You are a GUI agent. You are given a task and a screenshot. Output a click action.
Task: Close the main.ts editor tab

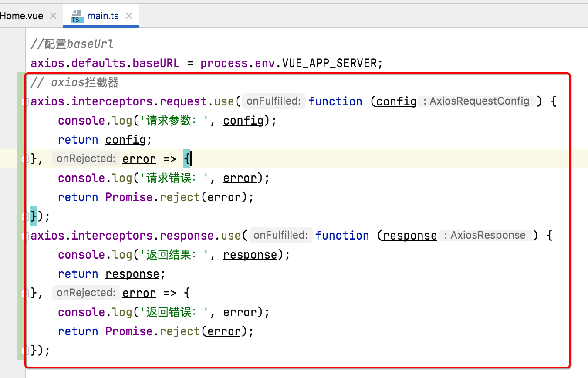pos(128,16)
